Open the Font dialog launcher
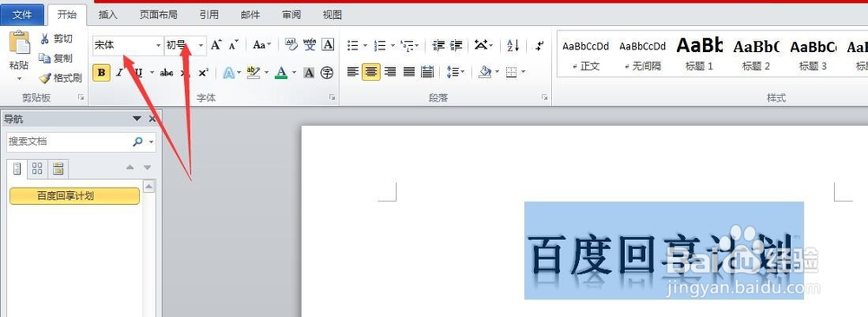This screenshot has height=317, width=868. (332, 97)
